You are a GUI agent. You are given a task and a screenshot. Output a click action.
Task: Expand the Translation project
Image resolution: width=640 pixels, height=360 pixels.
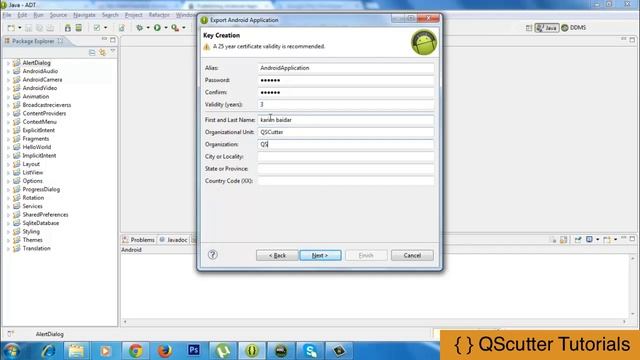8,249
